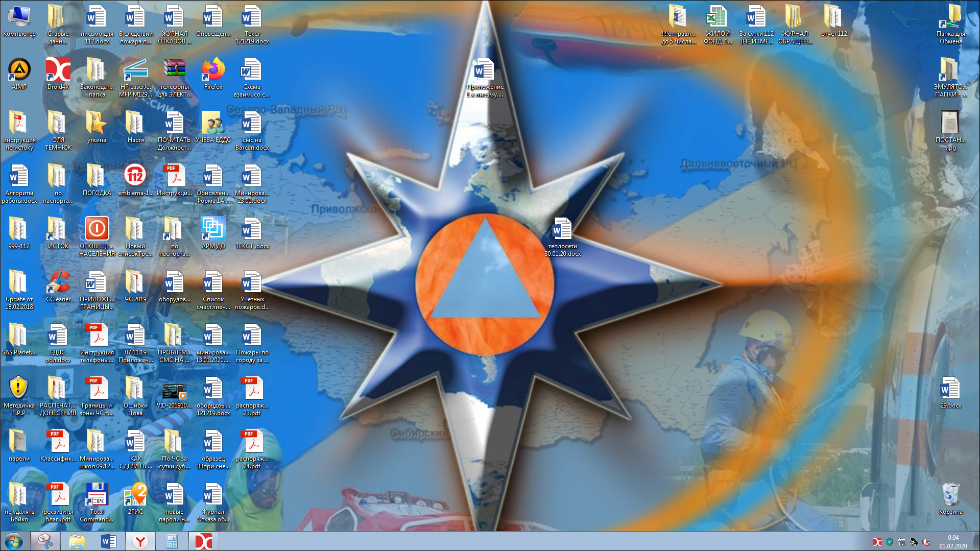Open Текст 121219.docx document

point(252,25)
